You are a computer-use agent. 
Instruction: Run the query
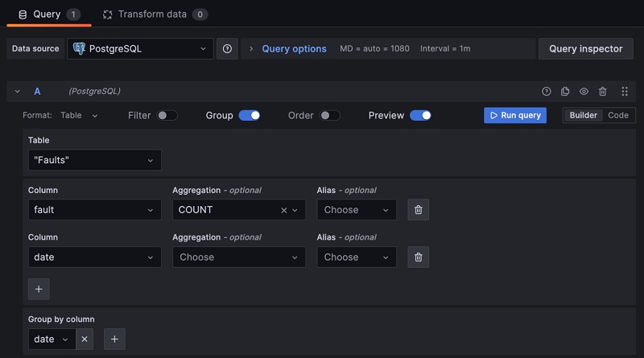click(515, 115)
